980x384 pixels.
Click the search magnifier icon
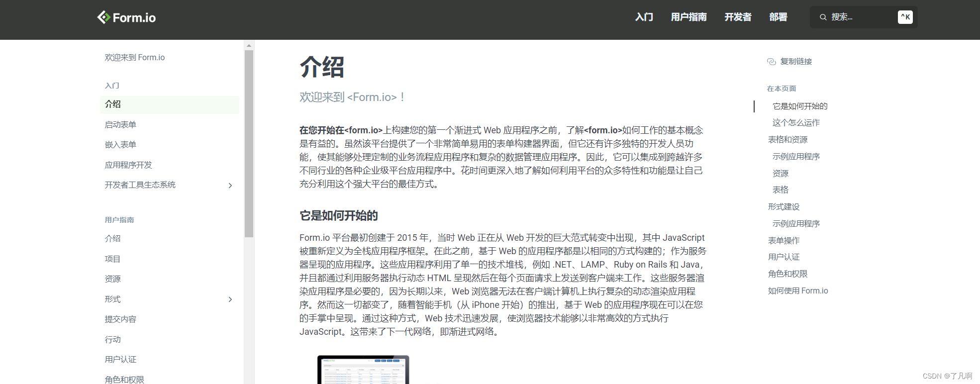click(x=823, y=17)
